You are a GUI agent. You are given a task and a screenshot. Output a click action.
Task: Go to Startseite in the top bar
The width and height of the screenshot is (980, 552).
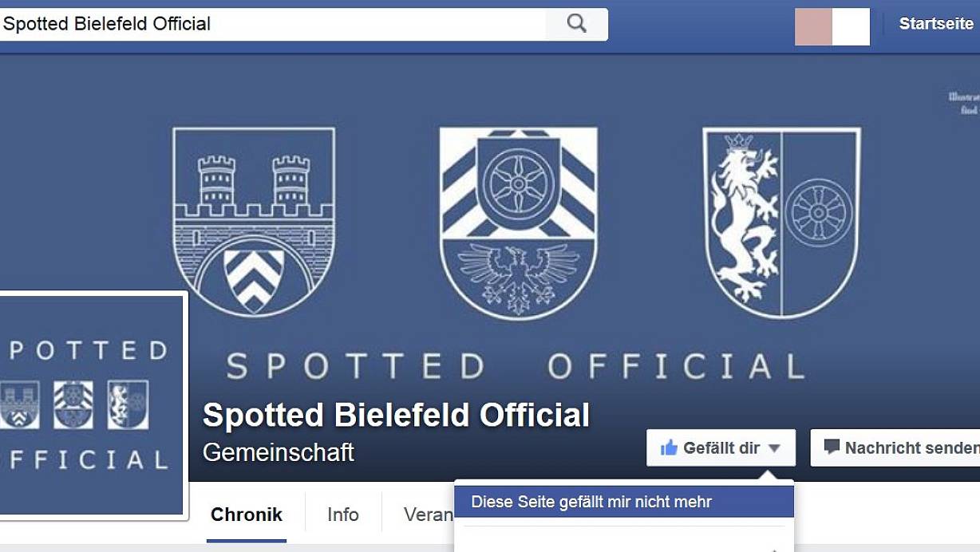935,24
